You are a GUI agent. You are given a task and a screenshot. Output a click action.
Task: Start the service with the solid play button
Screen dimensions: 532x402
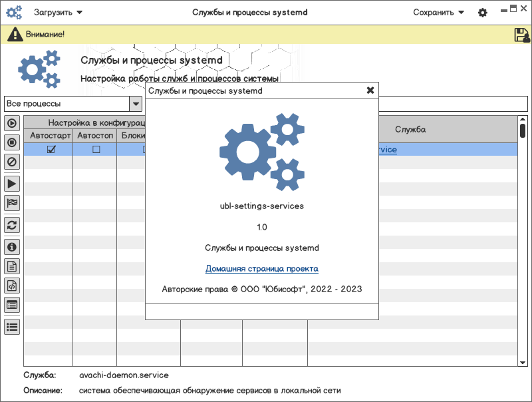tap(12, 183)
